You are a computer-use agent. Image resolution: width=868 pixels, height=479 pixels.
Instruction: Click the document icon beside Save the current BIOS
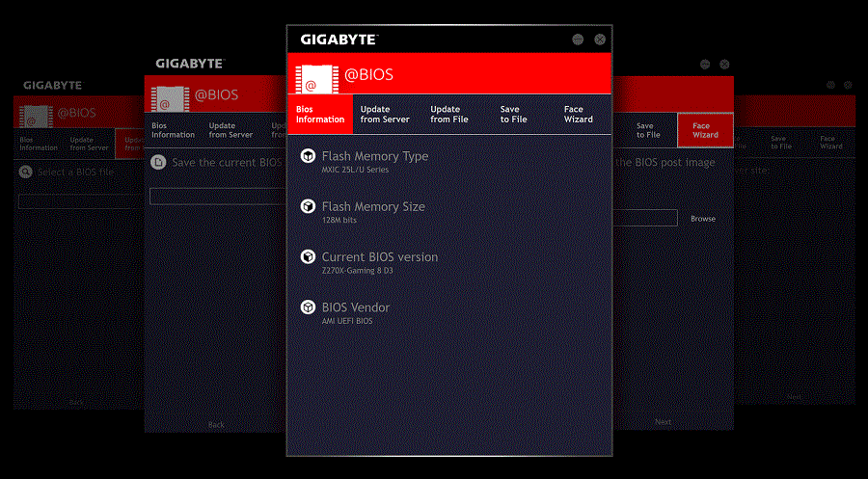point(158,162)
